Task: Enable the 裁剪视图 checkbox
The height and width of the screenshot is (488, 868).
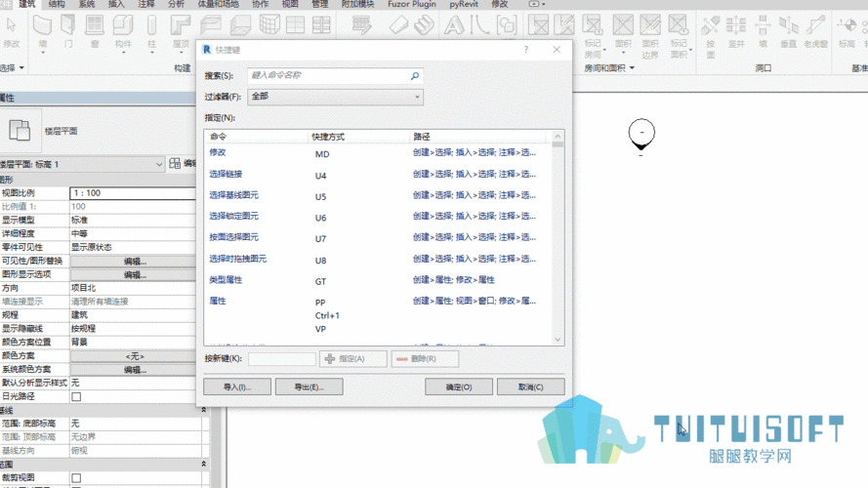Action: (76, 478)
